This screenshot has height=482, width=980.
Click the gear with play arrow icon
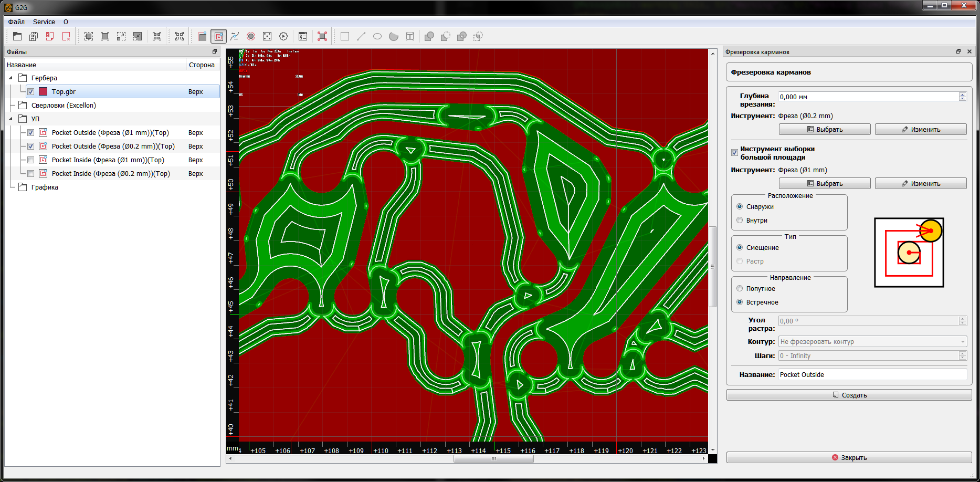pyautogui.click(x=283, y=36)
